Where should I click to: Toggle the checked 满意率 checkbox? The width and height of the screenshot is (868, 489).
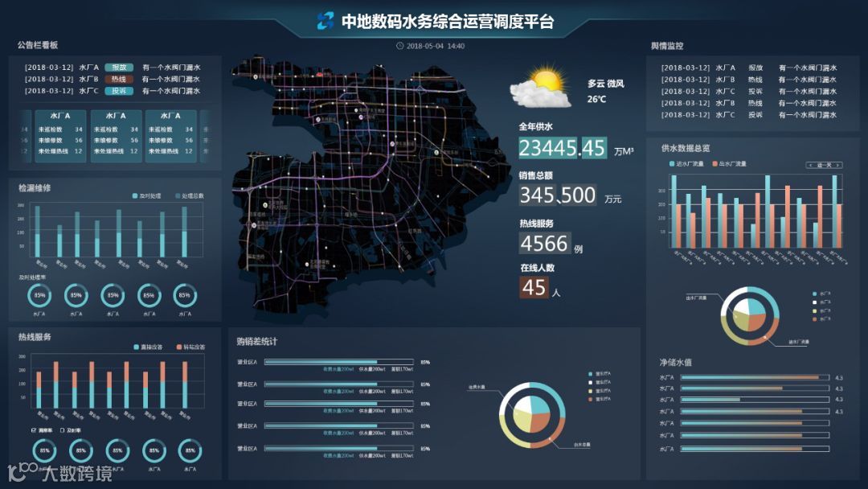tap(34, 430)
